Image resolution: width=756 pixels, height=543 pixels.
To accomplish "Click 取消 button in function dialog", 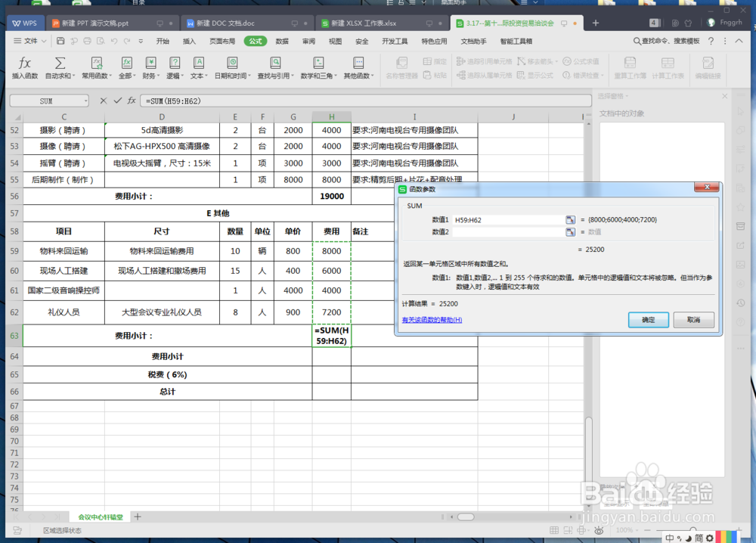I will [693, 320].
